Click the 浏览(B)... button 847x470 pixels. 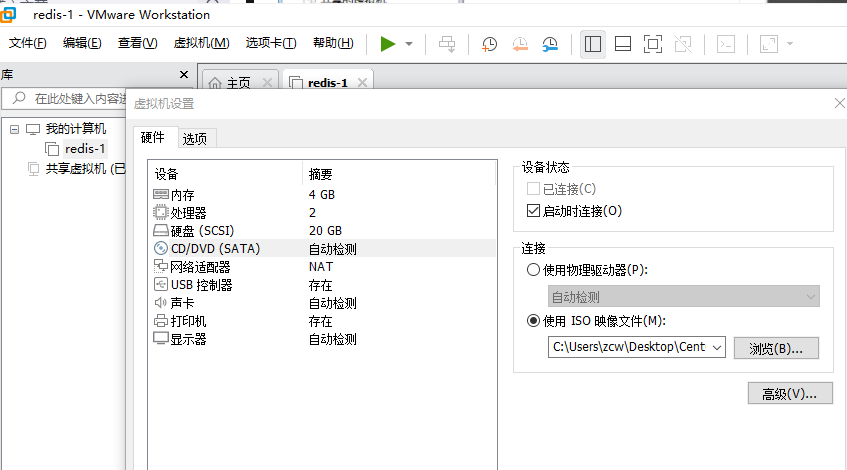point(776,348)
